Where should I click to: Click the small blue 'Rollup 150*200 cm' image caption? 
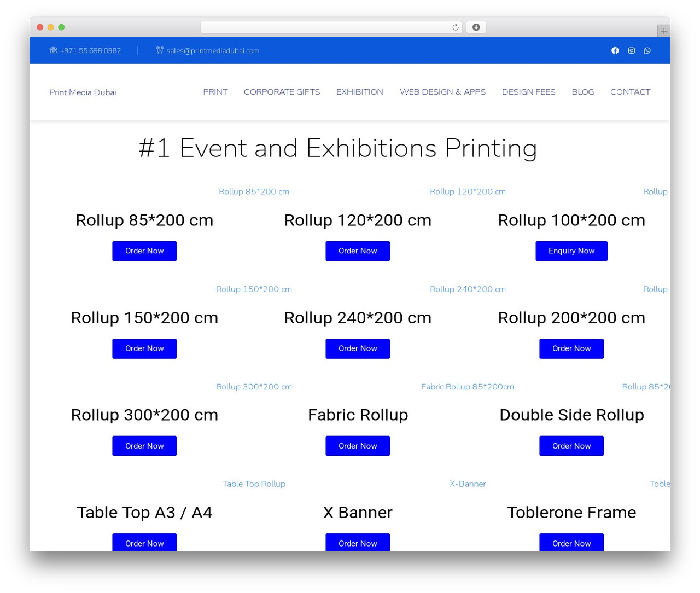pyautogui.click(x=254, y=289)
